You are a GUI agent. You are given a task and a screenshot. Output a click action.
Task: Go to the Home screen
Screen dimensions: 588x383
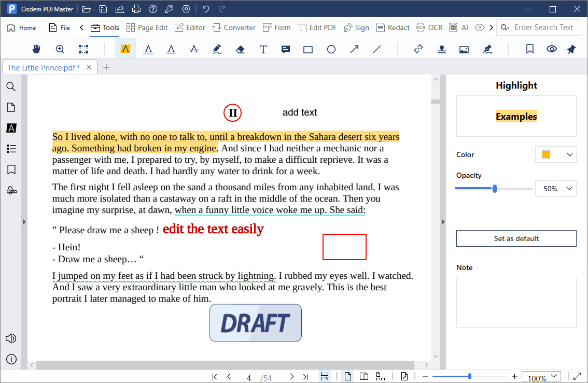(x=21, y=28)
